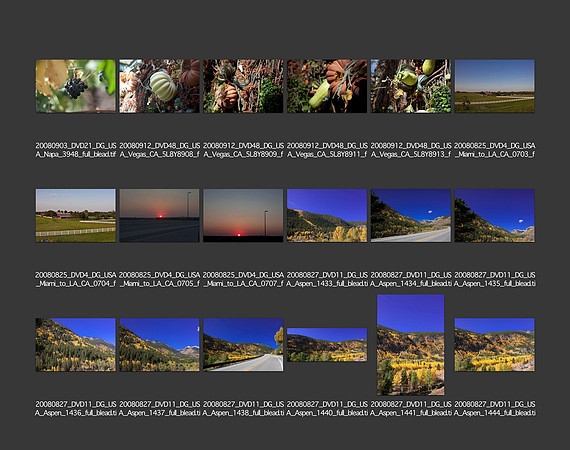Click file name containing Vegas_CA_SL8Y8913
The width and height of the screenshot is (570, 450).
pos(411,150)
